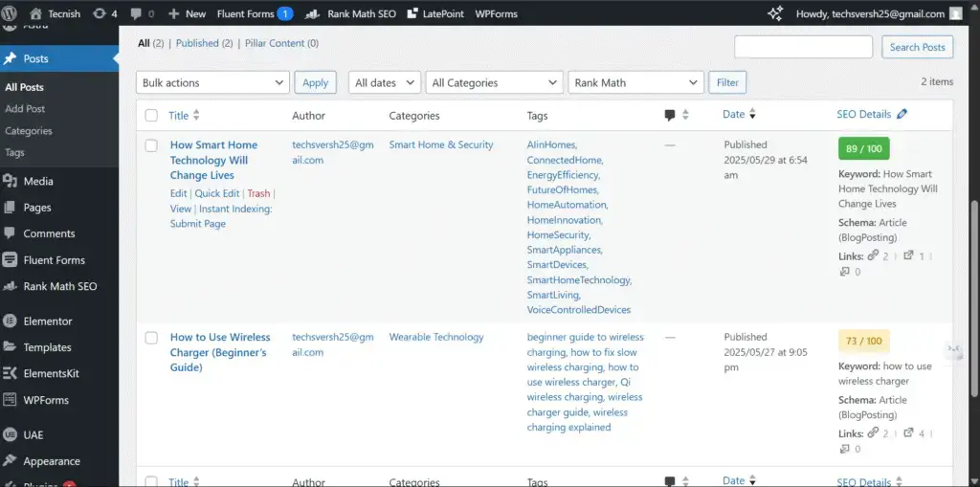Image resolution: width=980 pixels, height=487 pixels.
Task: Go to Categories in Posts submenu
Action: pos(29,131)
